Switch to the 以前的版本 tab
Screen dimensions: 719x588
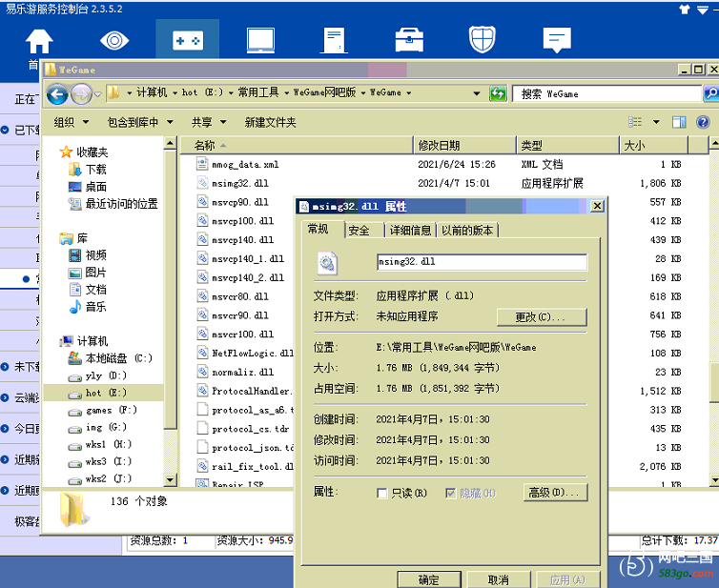467,230
